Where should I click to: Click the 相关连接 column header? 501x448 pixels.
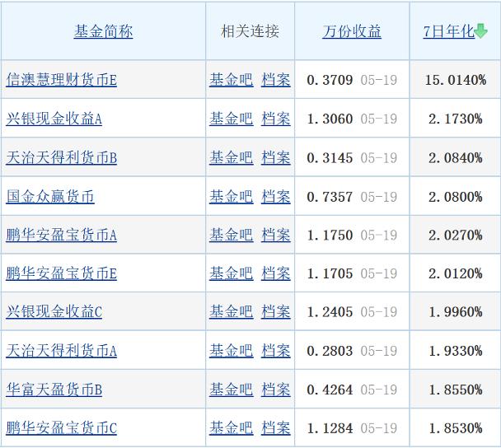[250, 31]
